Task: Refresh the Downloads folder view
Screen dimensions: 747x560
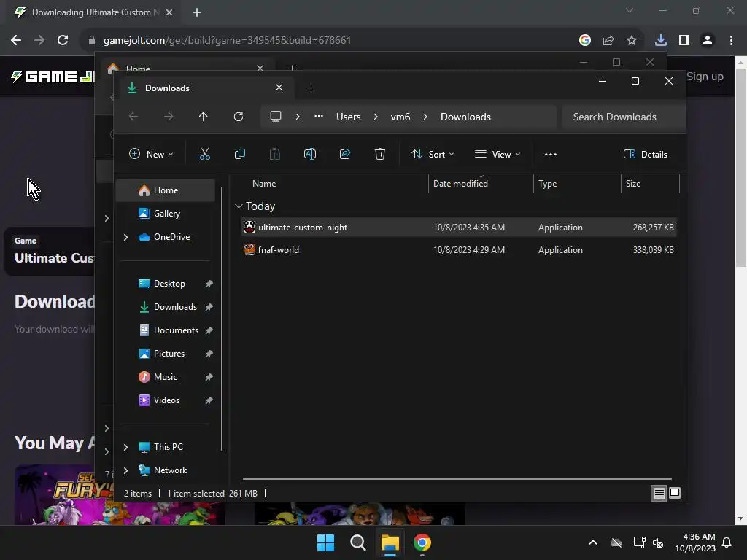Action: click(239, 117)
